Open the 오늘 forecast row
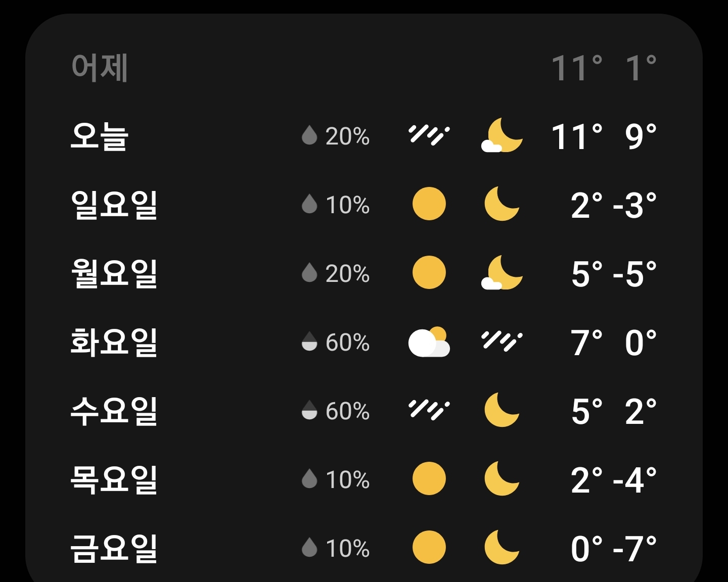The height and width of the screenshot is (582, 728). (x=100, y=136)
